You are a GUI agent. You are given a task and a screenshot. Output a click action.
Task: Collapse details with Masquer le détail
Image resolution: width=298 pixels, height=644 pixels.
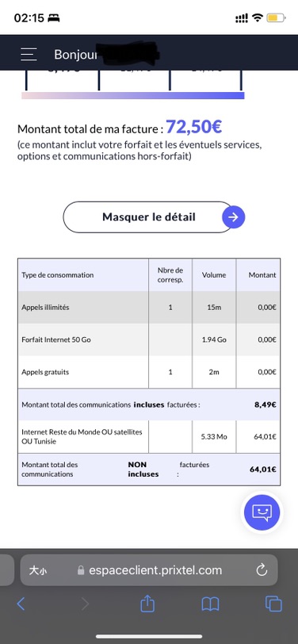click(148, 217)
